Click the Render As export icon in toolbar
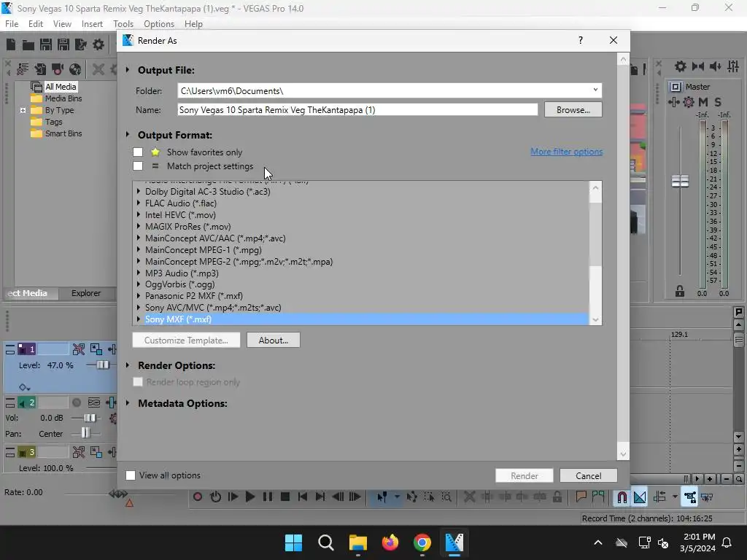The height and width of the screenshot is (560, 747). [81, 44]
